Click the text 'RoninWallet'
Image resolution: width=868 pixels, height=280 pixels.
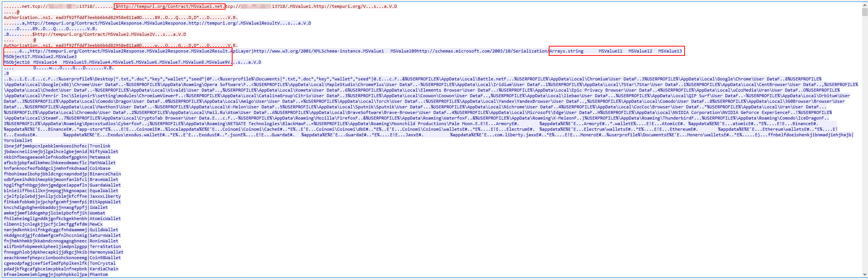(104, 241)
